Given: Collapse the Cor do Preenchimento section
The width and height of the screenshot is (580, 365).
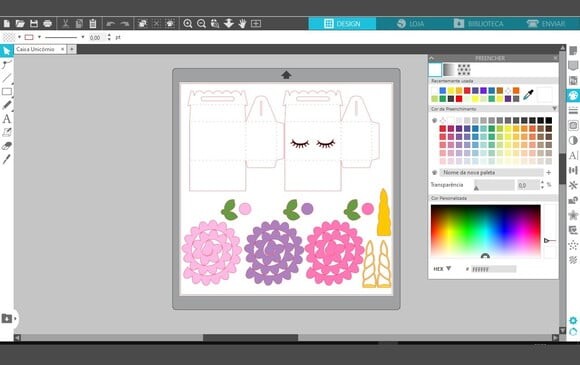Looking at the screenshot, I should (x=554, y=109).
